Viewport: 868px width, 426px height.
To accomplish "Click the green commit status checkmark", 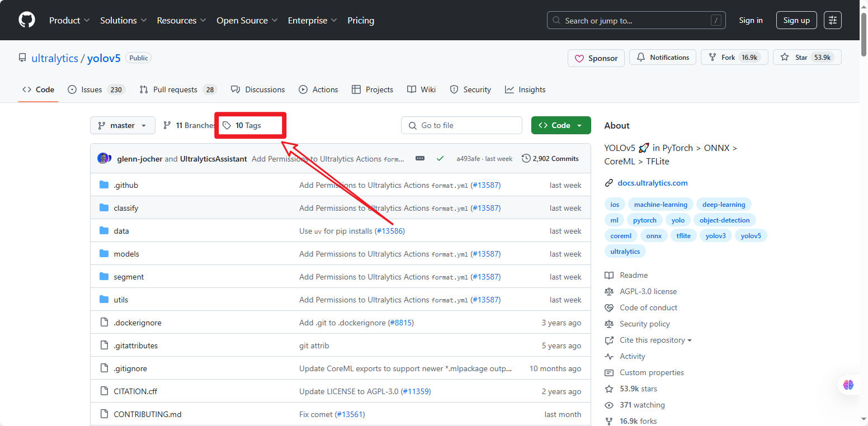I will pyautogui.click(x=440, y=158).
